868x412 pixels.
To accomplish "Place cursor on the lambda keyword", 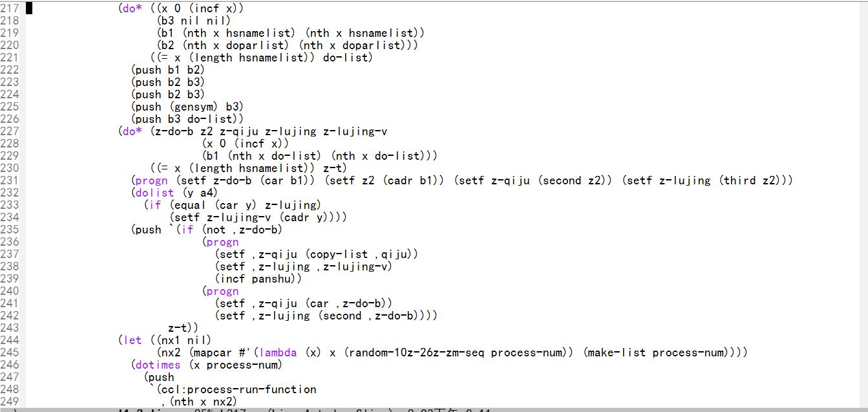I will (x=278, y=352).
